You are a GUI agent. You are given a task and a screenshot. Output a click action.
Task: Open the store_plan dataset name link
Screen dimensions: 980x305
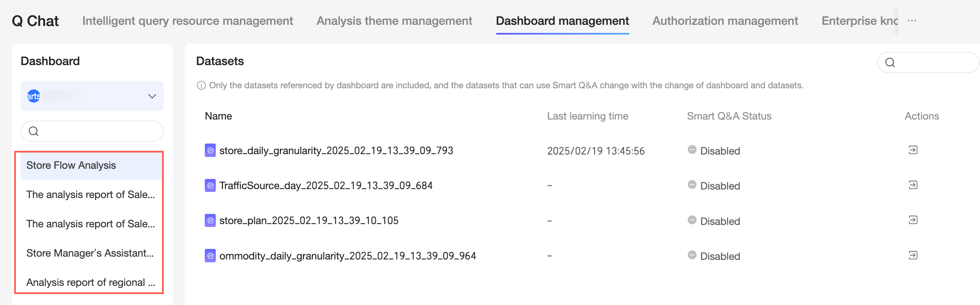pyautogui.click(x=309, y=221)
